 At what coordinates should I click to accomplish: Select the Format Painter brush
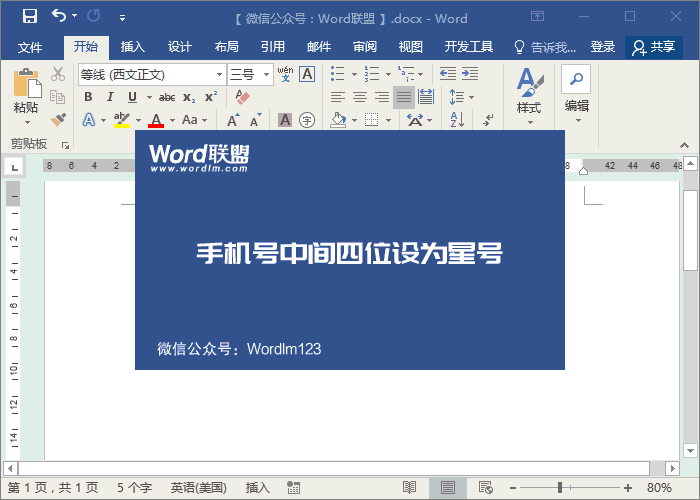point(58,120)
